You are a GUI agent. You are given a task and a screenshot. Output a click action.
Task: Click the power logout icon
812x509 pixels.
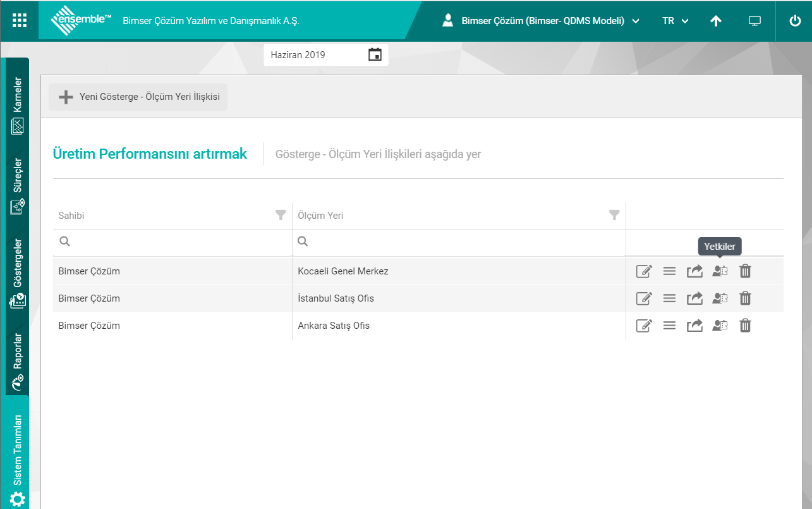coord(795,20)
